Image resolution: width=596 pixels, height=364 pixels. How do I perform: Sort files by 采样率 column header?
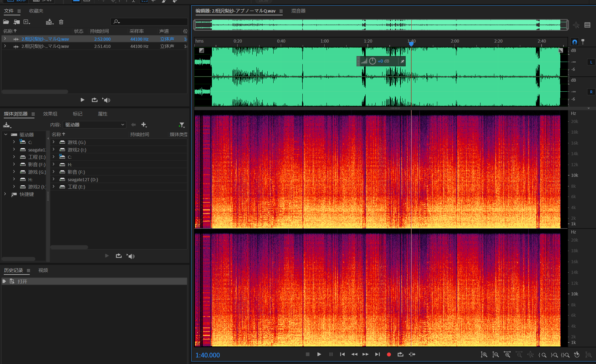click(137, 31)
